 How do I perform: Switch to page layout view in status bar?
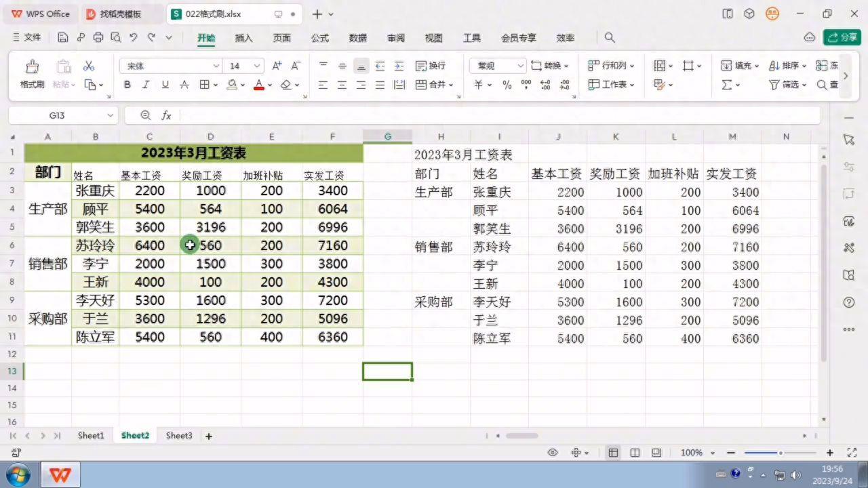[x=635, y=453]
